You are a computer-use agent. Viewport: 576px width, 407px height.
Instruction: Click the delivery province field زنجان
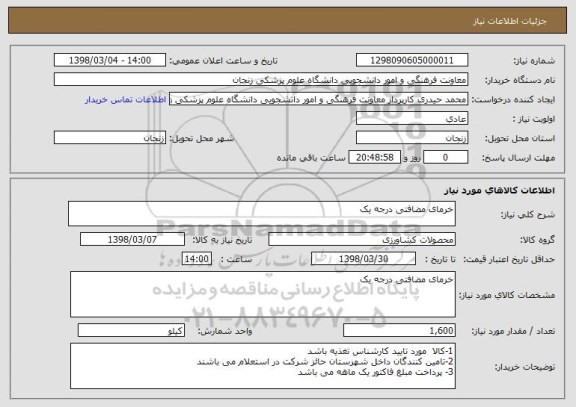pos(412,138)
